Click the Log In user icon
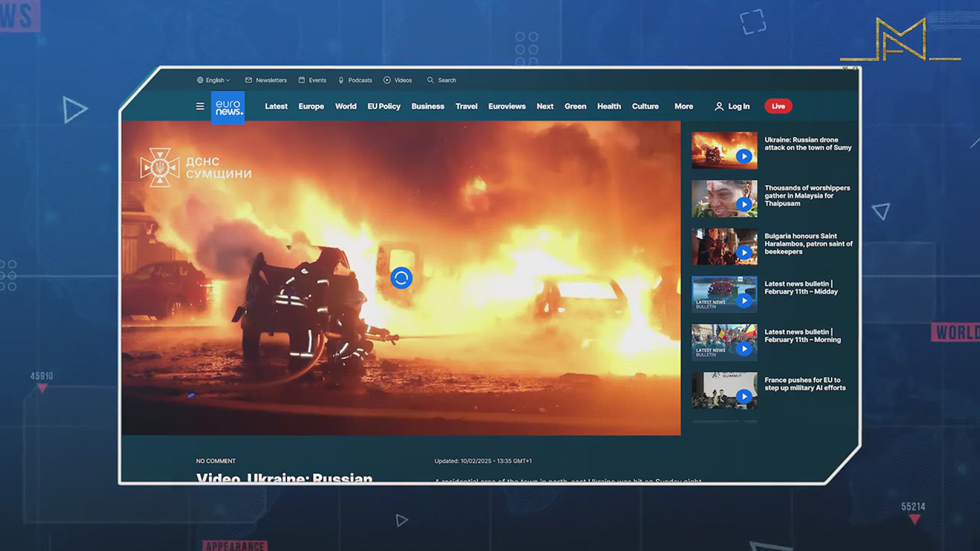The image size is (980, 551). click(x=719, y=106)
